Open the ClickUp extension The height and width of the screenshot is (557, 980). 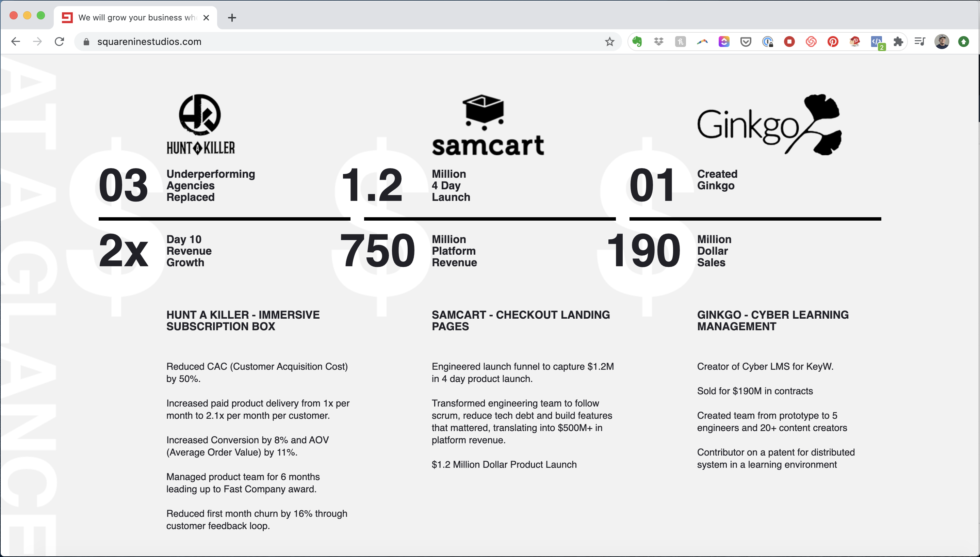724,41
